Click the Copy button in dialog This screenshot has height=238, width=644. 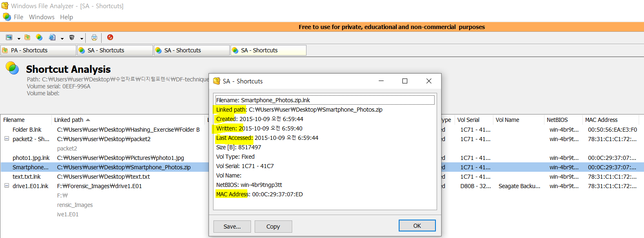point(273,227)
